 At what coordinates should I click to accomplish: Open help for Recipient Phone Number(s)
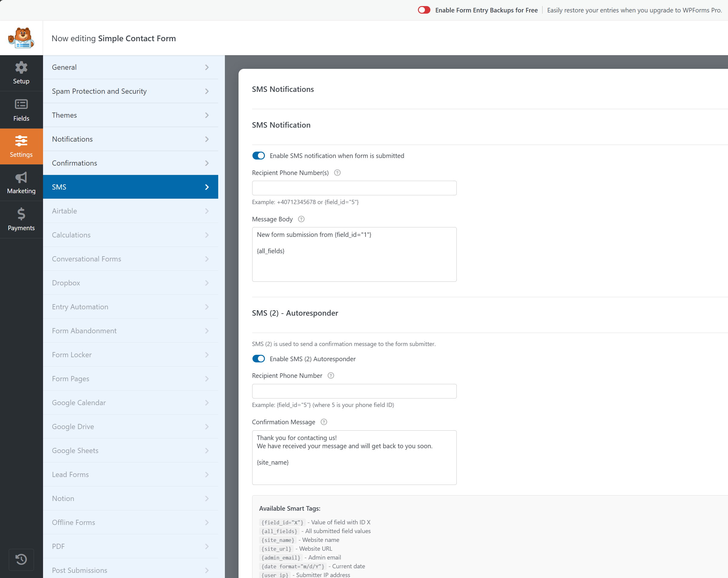coord(337,173)
